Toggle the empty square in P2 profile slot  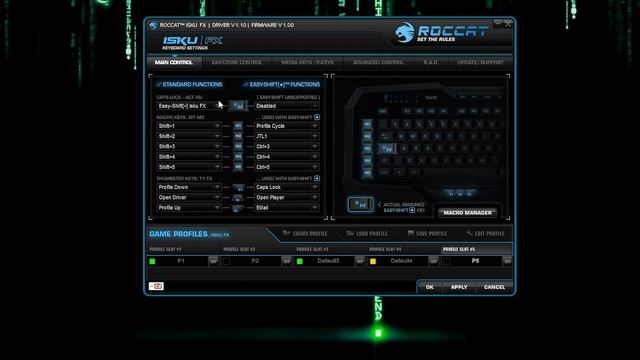point(227,261)
